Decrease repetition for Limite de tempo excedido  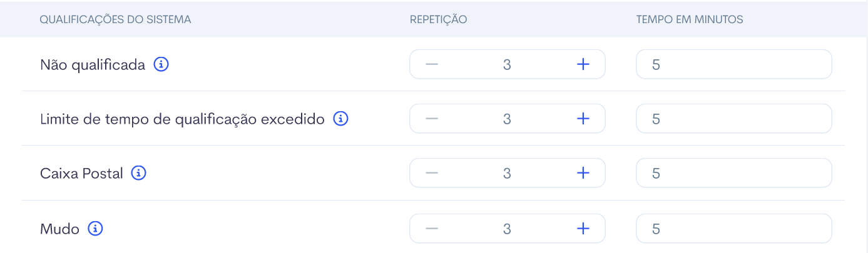(x=432, y=119)
